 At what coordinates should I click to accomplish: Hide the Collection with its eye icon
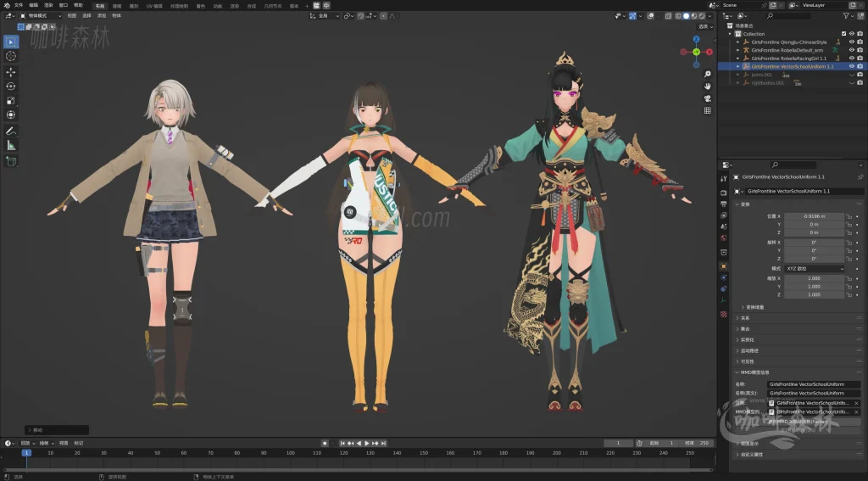click(x=852, y=34)
